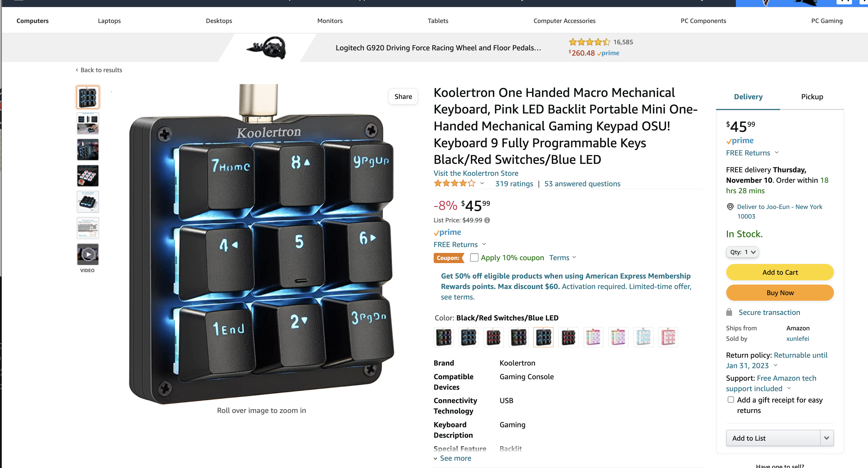Click the Add to Cart button

coord(780,272)
